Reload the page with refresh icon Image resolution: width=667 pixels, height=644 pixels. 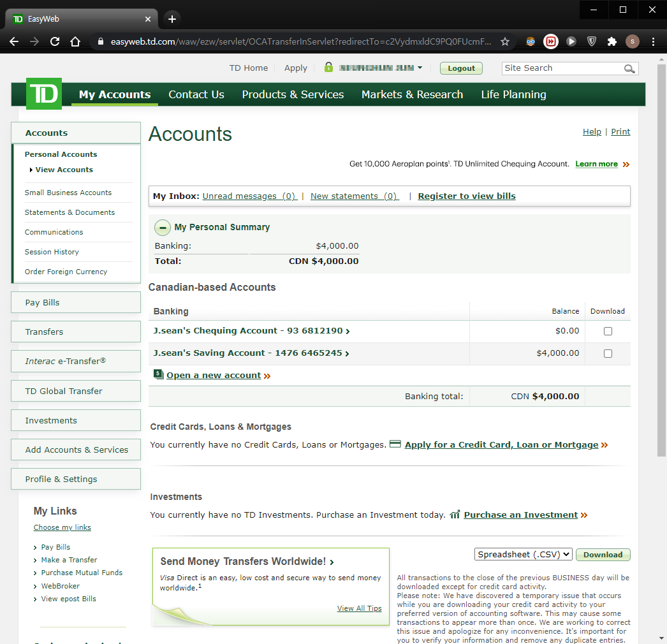55,41
